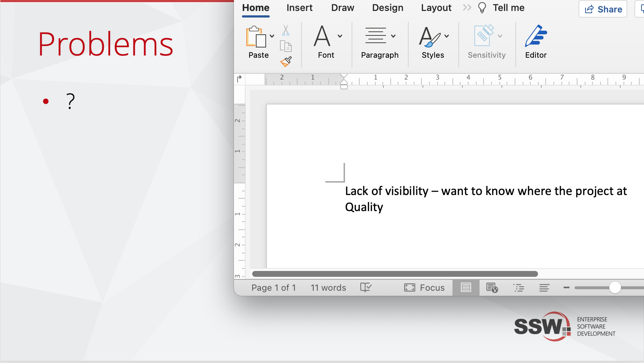The width and height of the screenshot is (644, 363).
Task: Click the horizontal scrollbar under the document
Action: [x=395, y=274]
